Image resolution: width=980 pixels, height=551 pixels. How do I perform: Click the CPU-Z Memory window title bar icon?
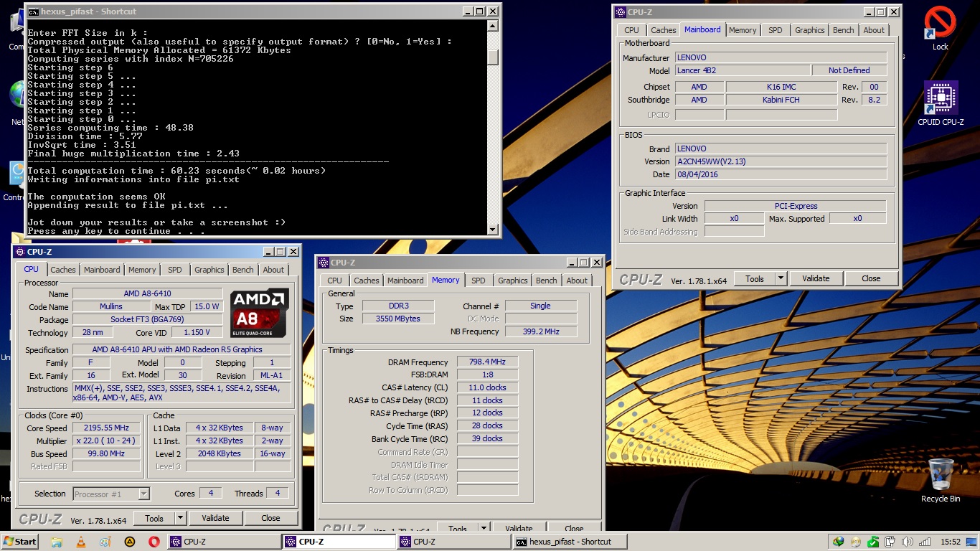click(324, 263)
